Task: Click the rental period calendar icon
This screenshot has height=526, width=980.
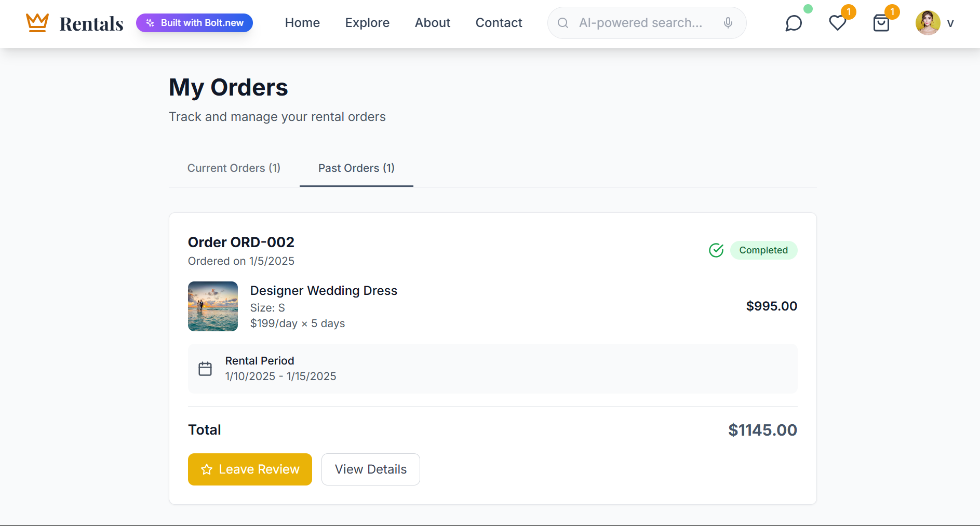Action: click(205, 369)
